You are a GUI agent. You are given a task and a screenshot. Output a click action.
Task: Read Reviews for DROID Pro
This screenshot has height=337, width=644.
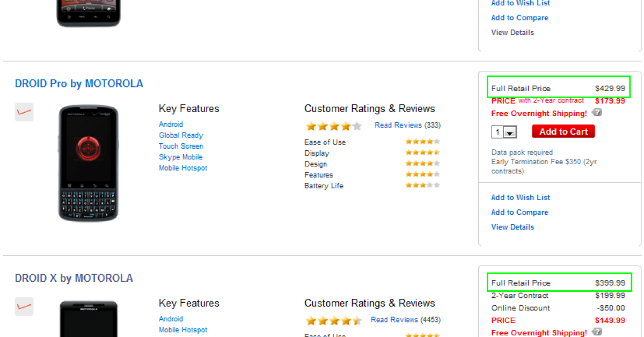[398, 125]
